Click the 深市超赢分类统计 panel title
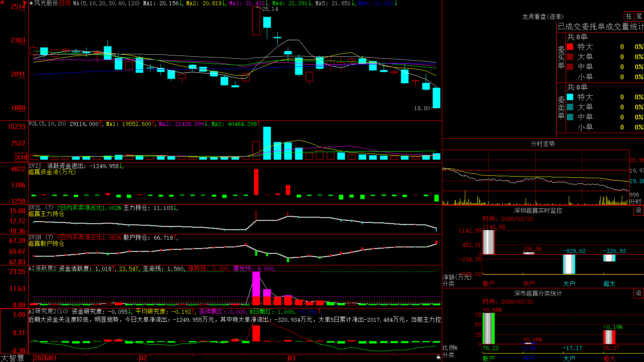 point(538,293)
